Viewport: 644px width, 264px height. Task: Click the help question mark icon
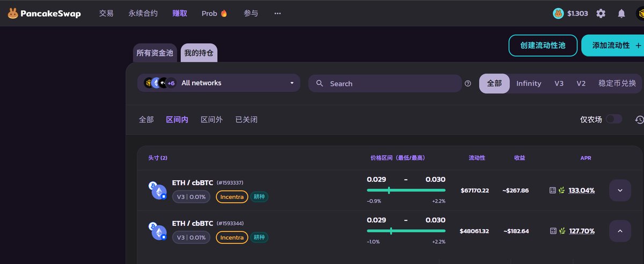[468, 84]
